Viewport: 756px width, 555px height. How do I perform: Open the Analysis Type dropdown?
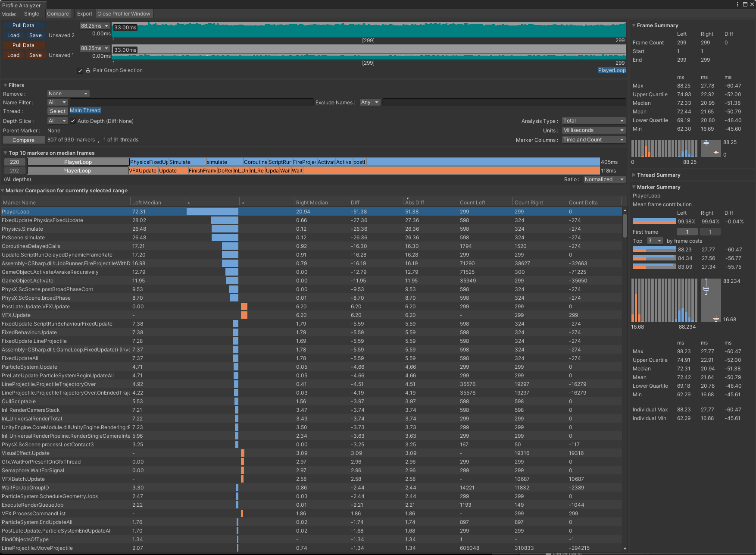[x=593, y=121]
